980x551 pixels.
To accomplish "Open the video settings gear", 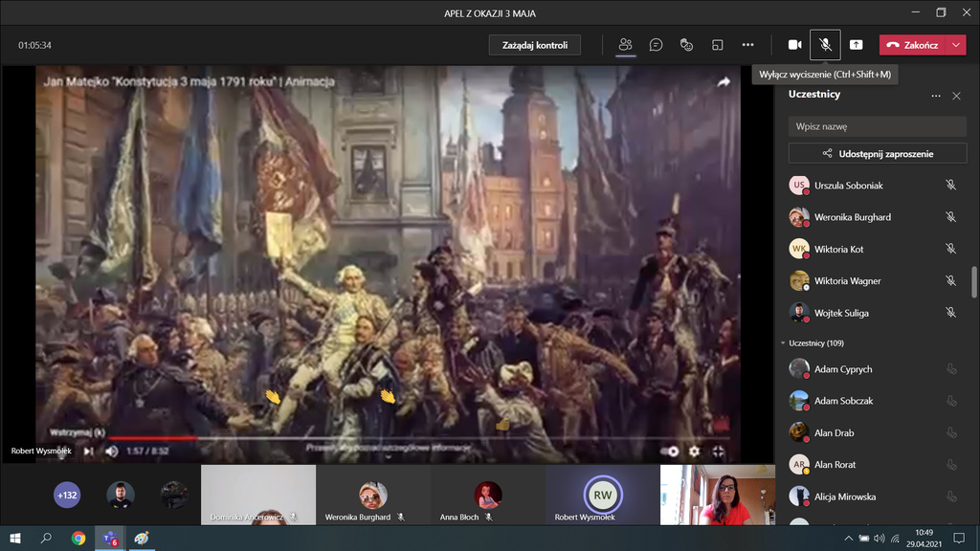I will pyautogui.click(x=695, y=452).
